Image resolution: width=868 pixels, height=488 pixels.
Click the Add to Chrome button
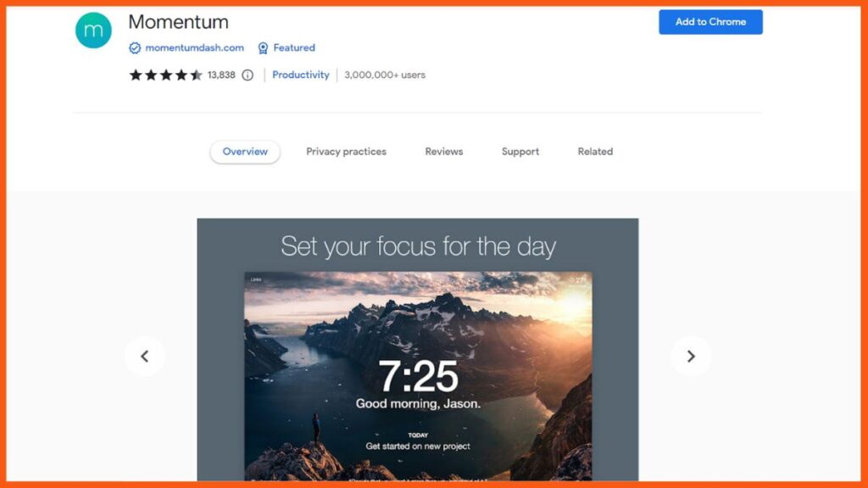tap(710, 22)
